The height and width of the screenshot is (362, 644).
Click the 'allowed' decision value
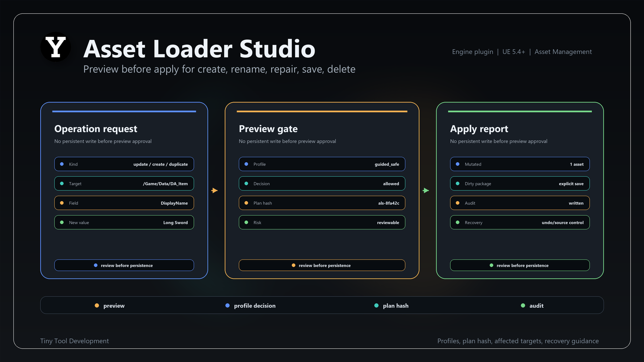(391, 184)
